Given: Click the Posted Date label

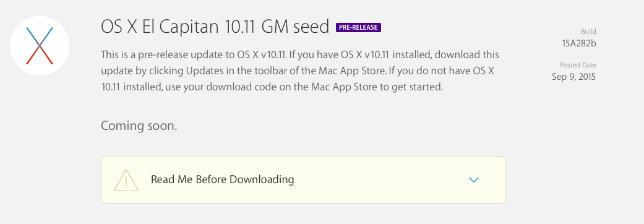Looking at the screenshot, I should 578,66.
